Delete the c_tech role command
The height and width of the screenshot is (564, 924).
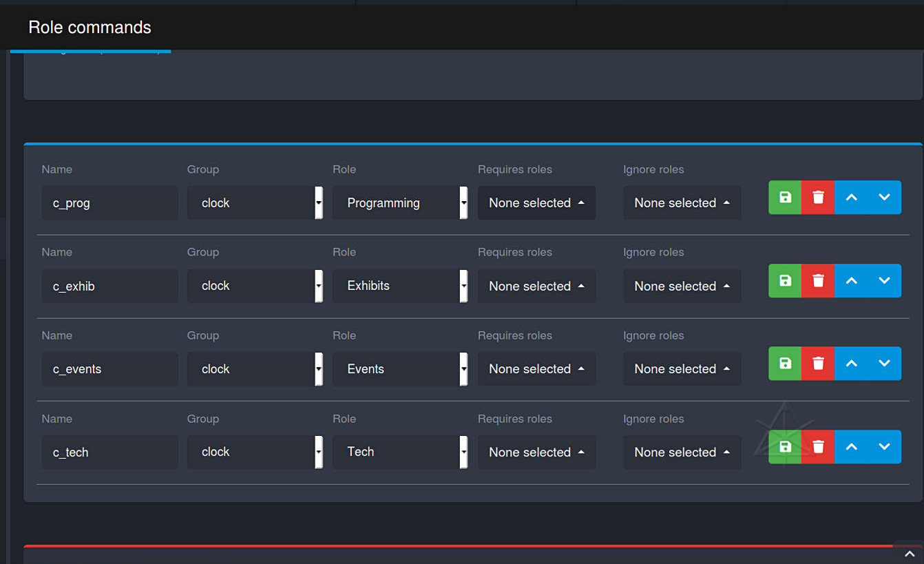818,447
